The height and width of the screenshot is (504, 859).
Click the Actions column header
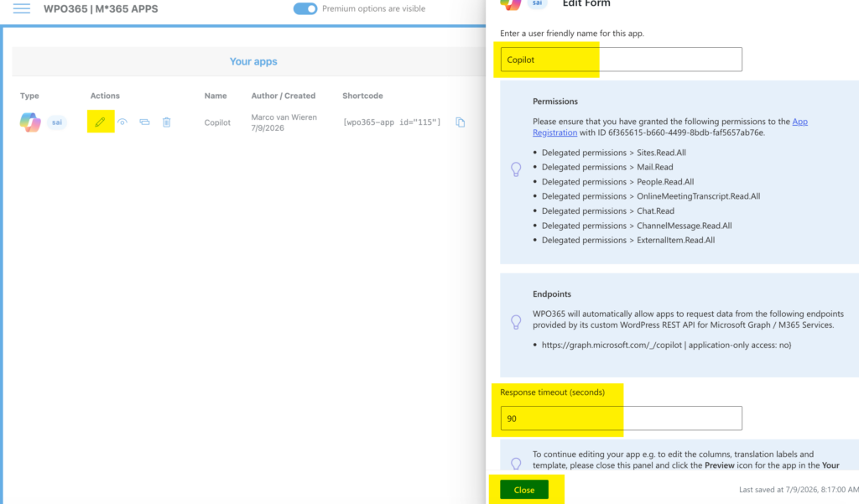point(105,96)
